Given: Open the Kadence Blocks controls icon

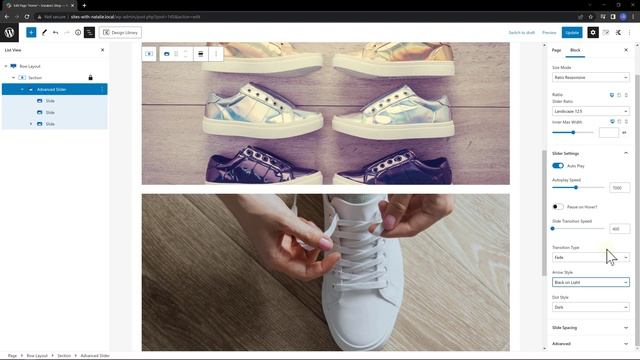Looking at the screenshot, I should click(618, 32).
